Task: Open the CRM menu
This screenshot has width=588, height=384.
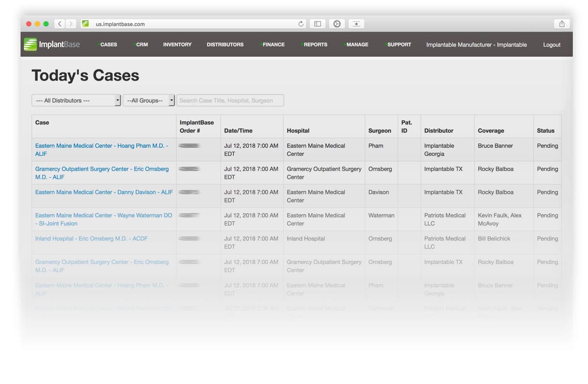Action: (142, 45)
